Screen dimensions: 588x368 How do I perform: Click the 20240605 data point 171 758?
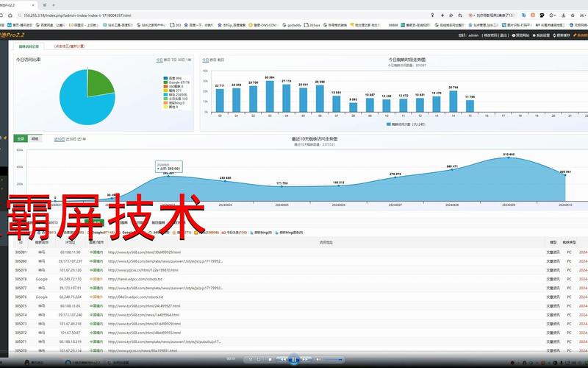(x=282, y=186)
